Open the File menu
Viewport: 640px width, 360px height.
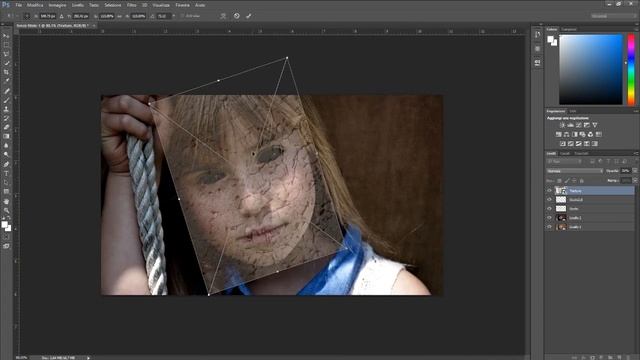(x=19, y=5)
